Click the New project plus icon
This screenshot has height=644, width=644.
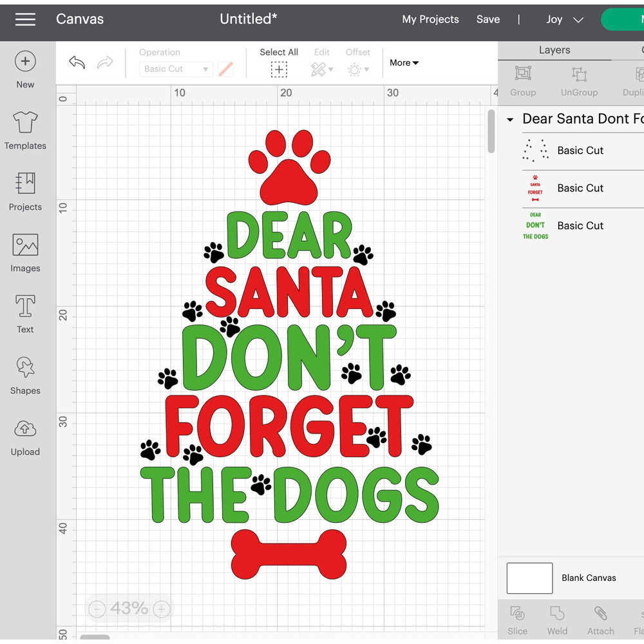pos(25,62)
